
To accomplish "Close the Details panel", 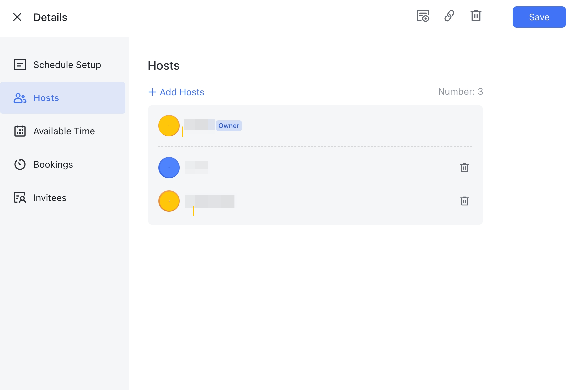I will point(17,17).
